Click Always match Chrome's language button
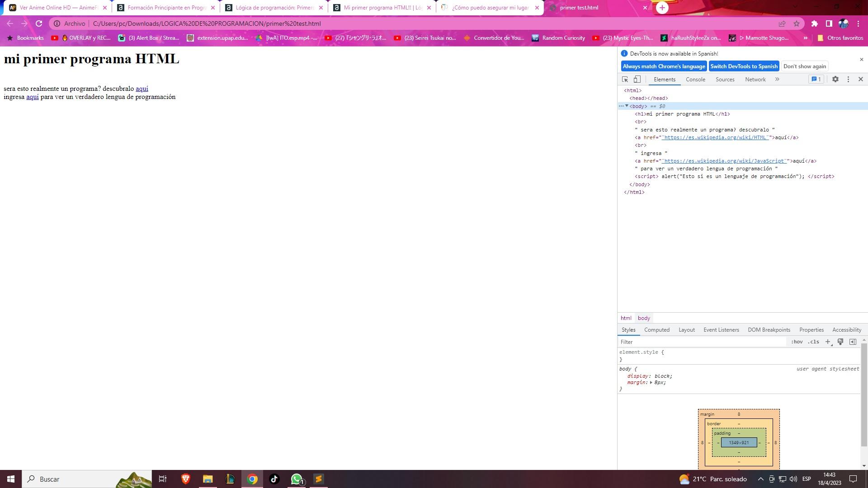The width and height of the screenshot is (868, 488). coord(664,66)
